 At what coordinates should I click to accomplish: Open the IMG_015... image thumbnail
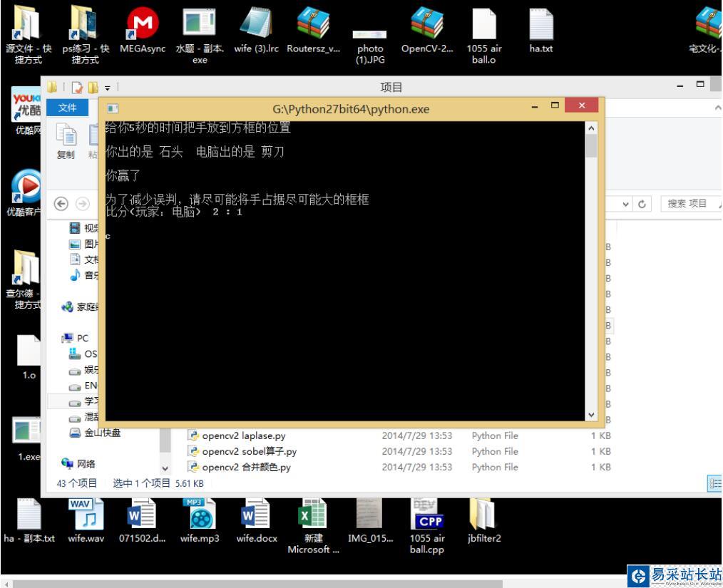(370, 513)
